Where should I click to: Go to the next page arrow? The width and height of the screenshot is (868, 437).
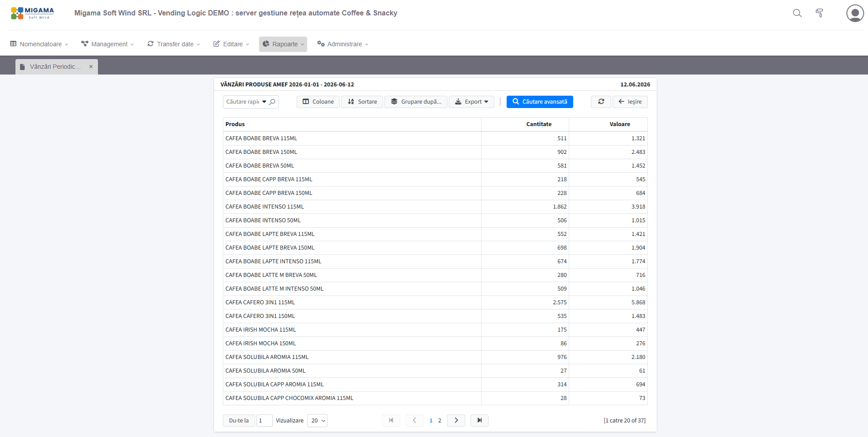(456, 421)
